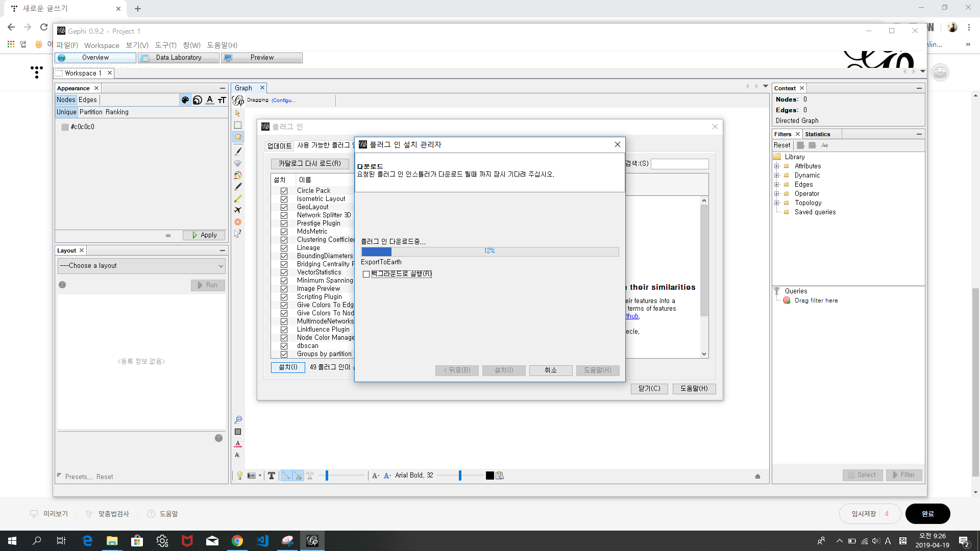Viewport: 980px width, 551px height.
Task: Click the 취소 cancel button
Action: coord(550,370)
